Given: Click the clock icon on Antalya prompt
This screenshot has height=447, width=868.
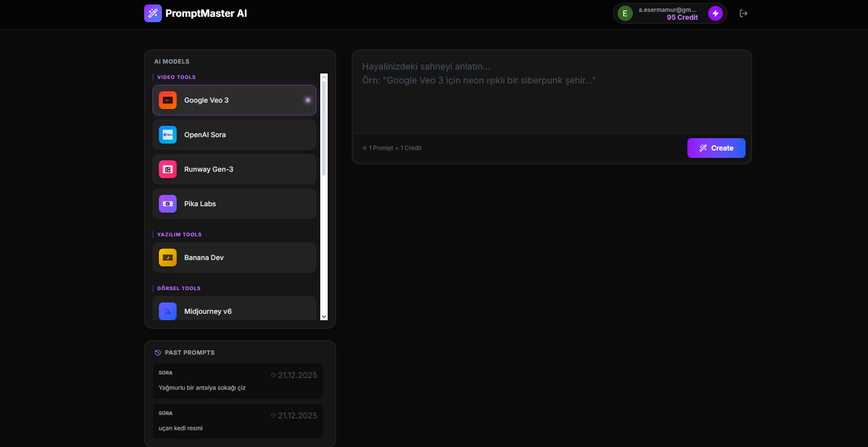Looking at the screenshot, I should pos(273,375).
